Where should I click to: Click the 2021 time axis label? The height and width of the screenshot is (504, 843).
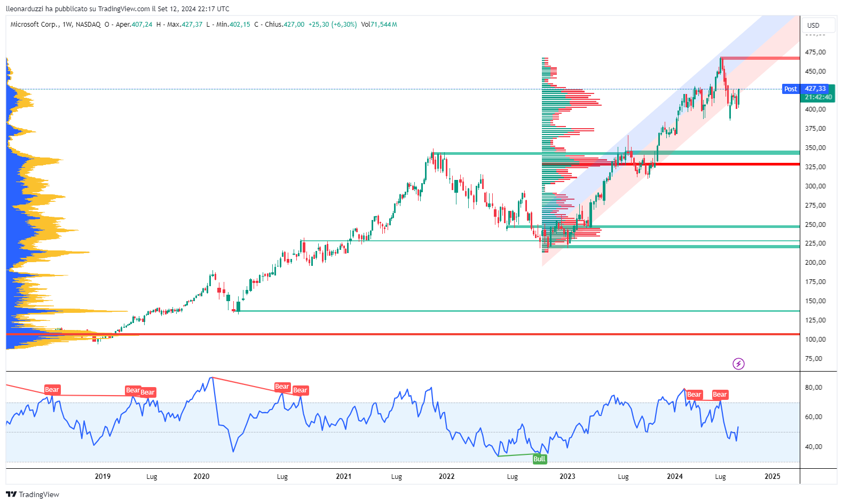coord(343,476)
